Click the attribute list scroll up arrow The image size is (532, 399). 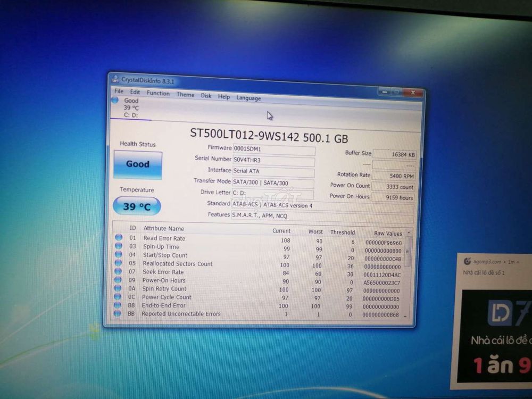point(409,233)
